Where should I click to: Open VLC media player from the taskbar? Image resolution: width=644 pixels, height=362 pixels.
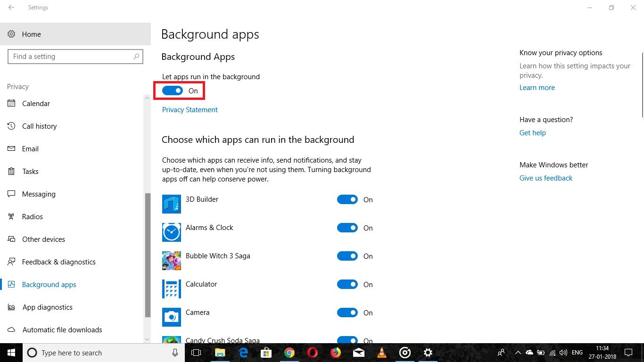pyautogui.click(x=382, y=353)
